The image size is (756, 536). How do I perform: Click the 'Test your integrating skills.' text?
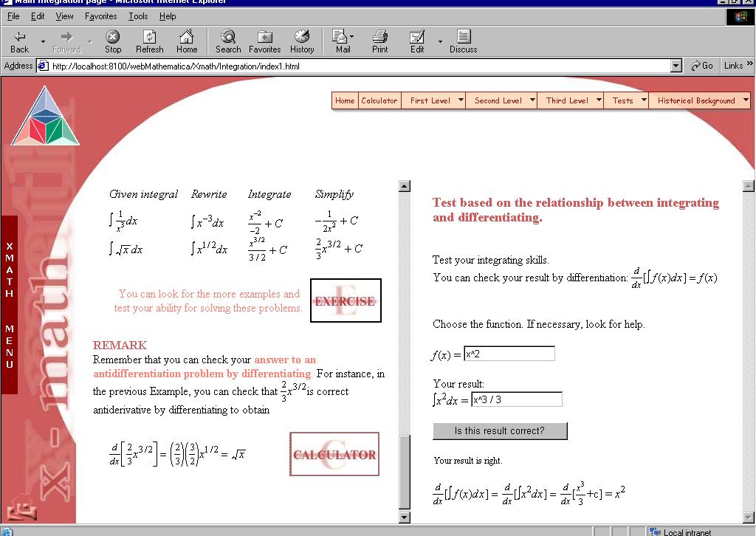coord(490,260)
